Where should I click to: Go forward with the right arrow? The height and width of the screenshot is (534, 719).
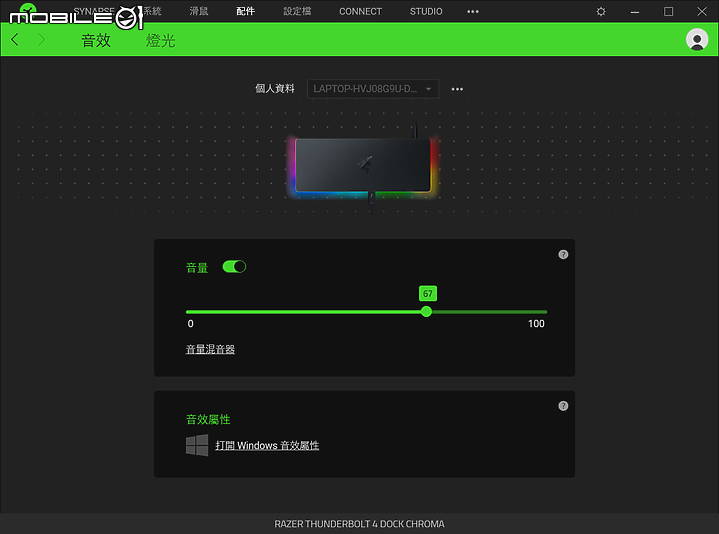tap(41, 40)
